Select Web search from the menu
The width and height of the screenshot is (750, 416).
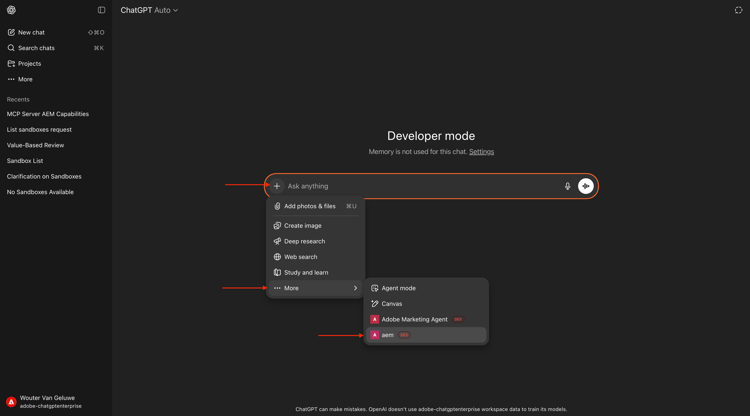[x=315, y=257]
